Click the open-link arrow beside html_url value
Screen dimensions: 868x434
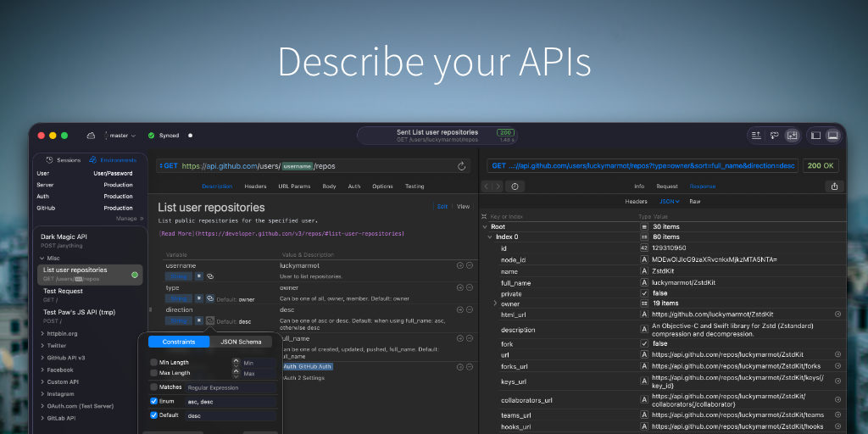click(x=837, y=314)
